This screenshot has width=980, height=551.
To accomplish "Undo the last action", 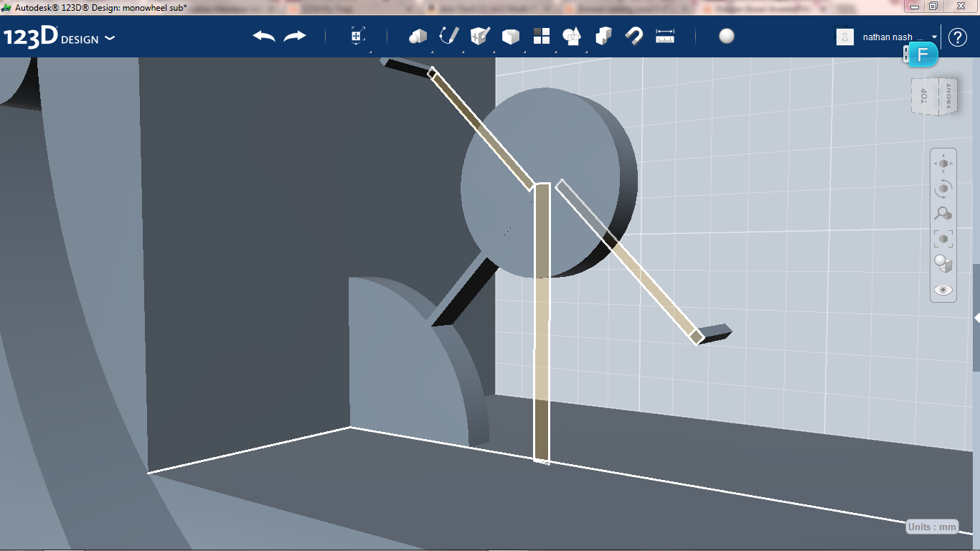I will point(264,37).
